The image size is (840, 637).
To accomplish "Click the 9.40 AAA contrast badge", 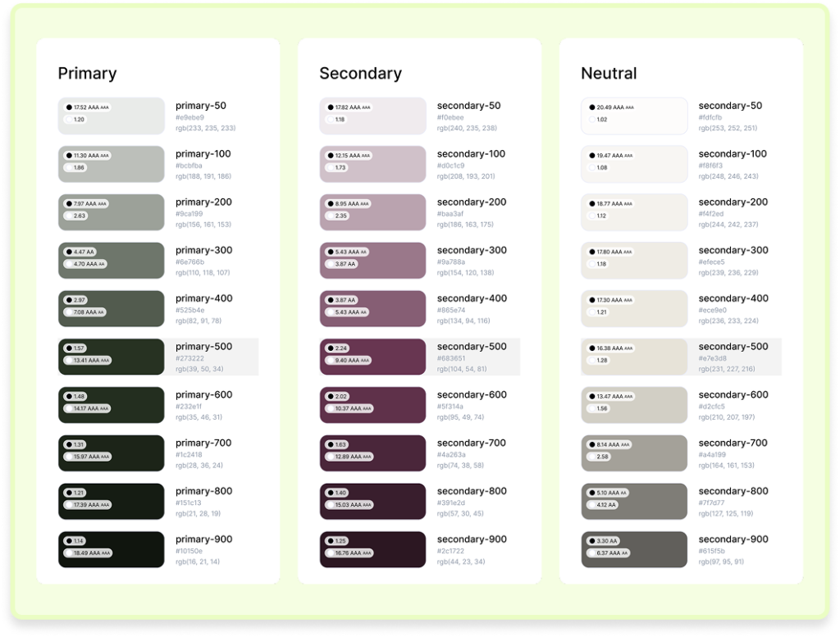I will pyautogui.click(x=348, y=360).
